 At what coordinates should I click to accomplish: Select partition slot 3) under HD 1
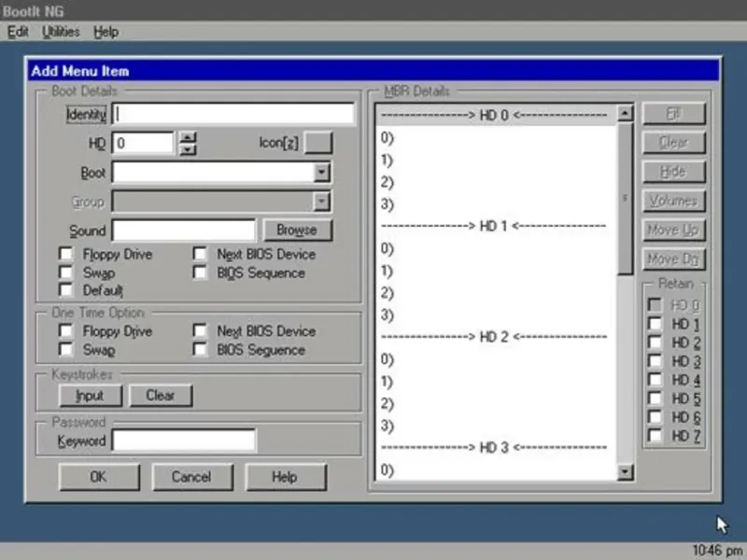click(496, 315)
